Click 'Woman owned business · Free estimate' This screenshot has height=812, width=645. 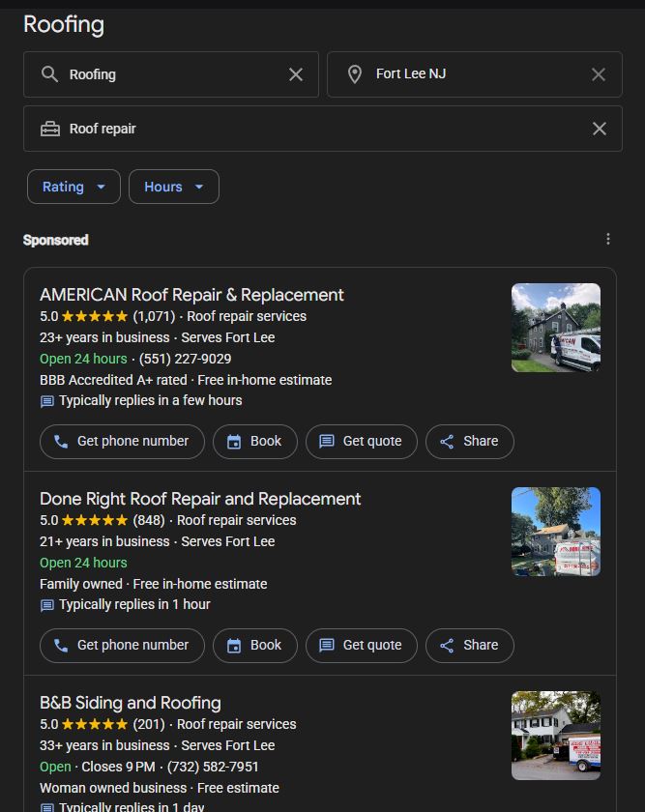click(x=160, y=788)
